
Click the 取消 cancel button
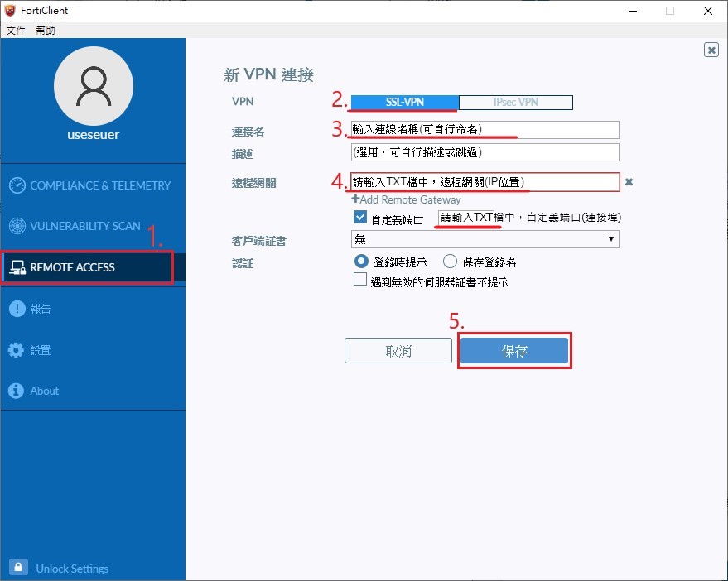pyautogui.click(x=398, y=350)
